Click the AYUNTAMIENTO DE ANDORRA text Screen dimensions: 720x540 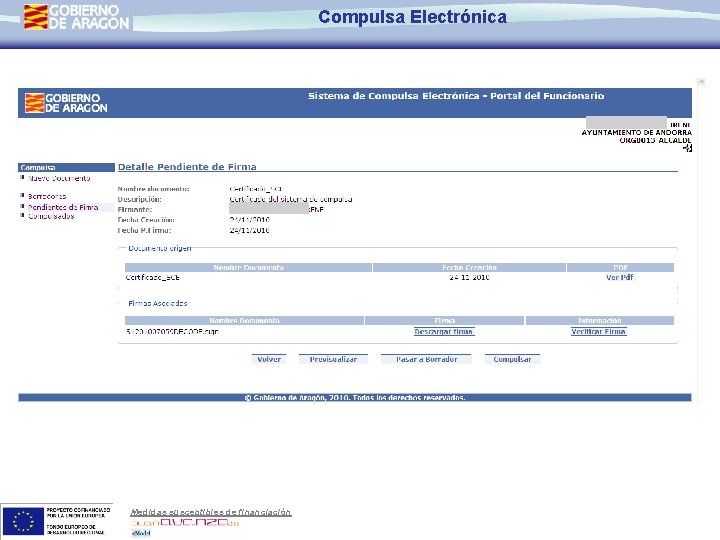(636, 132)
